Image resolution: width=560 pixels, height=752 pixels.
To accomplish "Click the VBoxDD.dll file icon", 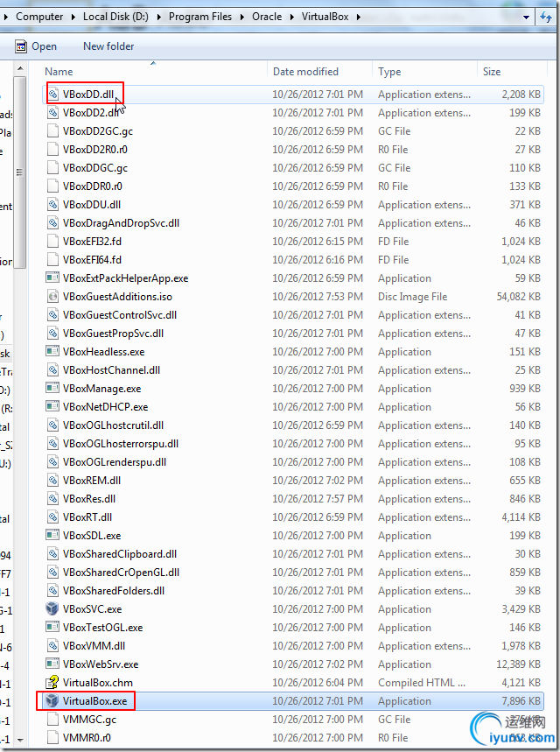I will (52, 94).
